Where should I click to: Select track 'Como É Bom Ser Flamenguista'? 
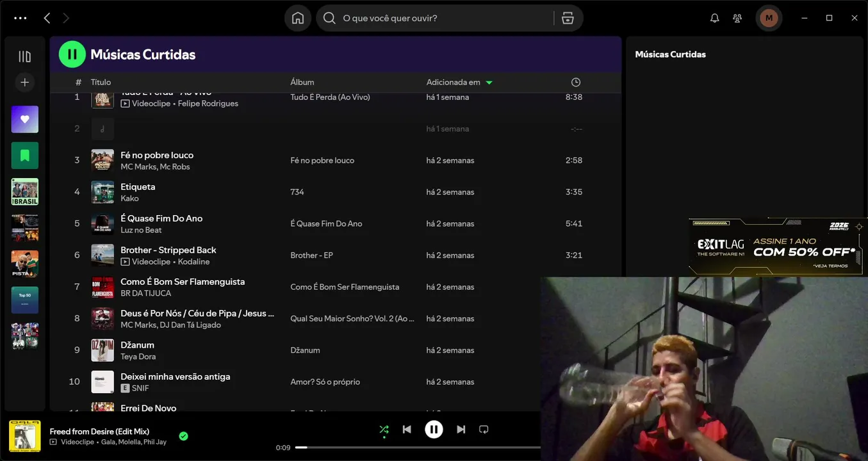[x=183, y=282]
